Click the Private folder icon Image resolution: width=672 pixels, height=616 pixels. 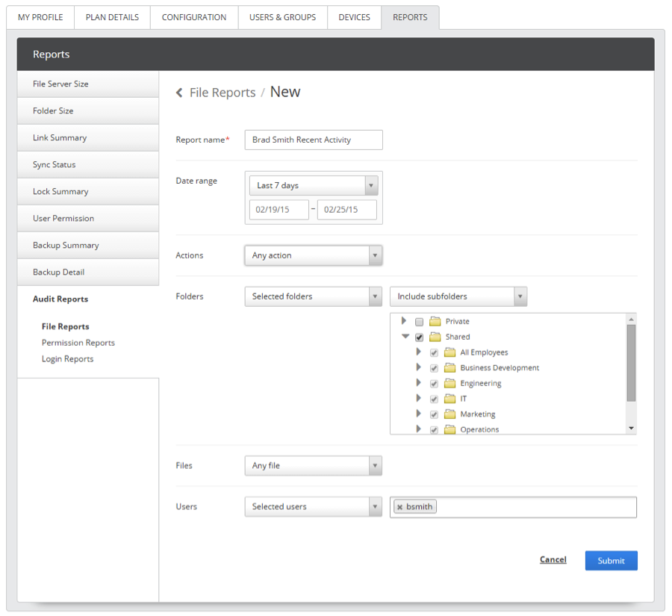435,322
